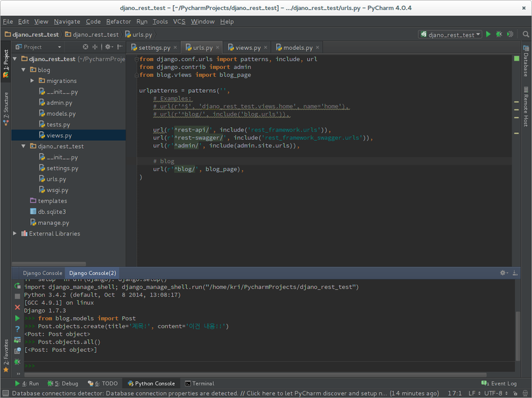Close the urls.py editor tab
Image resolution: width=532 pixels, height=398 pixels.
point(218,47)
